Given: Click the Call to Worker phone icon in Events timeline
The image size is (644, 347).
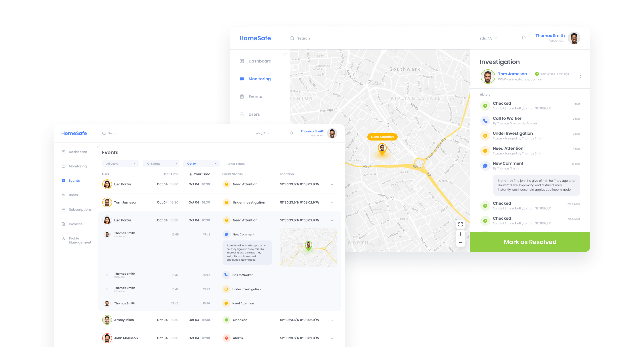Looking at the screenshot, I should pos(226,275).
